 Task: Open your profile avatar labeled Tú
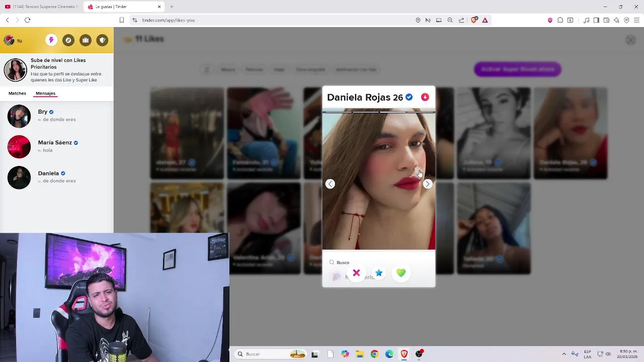[9, 40]
